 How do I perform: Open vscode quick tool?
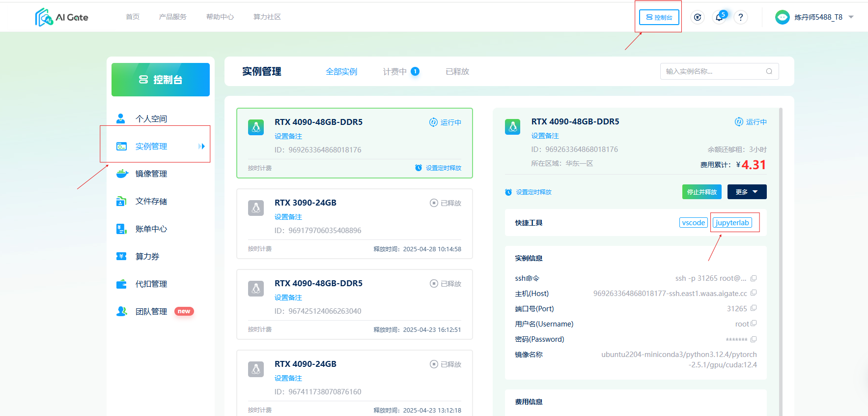tap(693, 223)
